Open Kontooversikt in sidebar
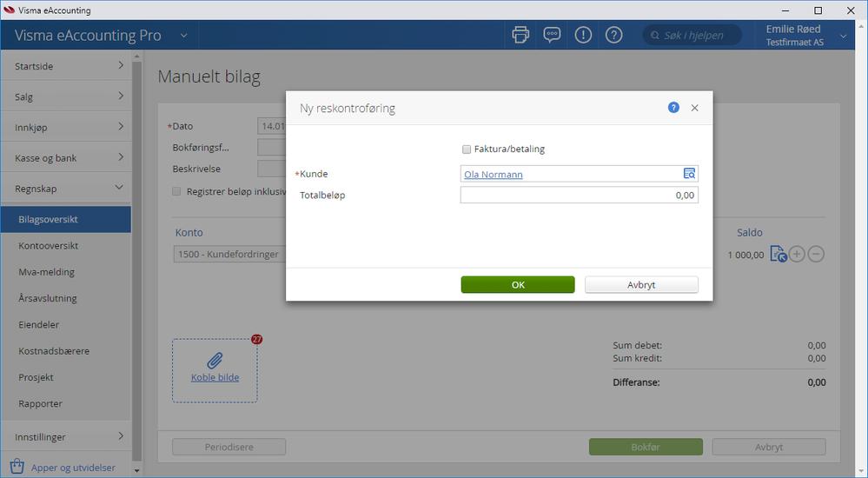 [x=66, y=245]
